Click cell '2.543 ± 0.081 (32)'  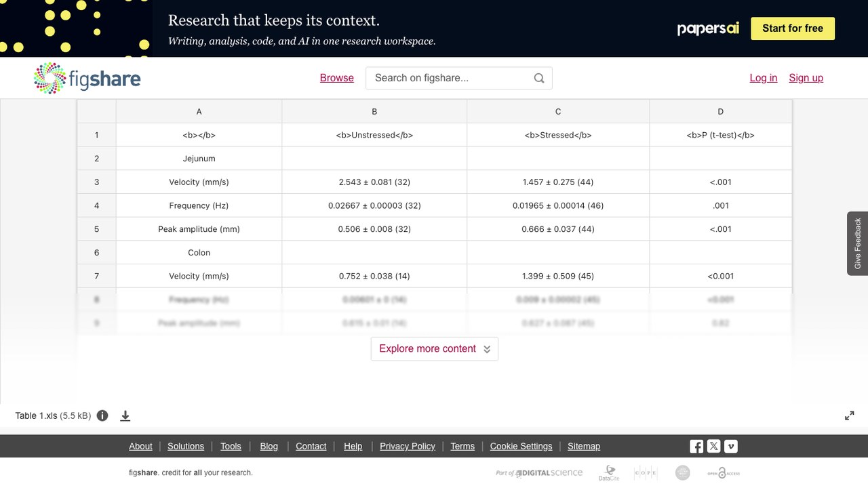click(x=374, y=182)
